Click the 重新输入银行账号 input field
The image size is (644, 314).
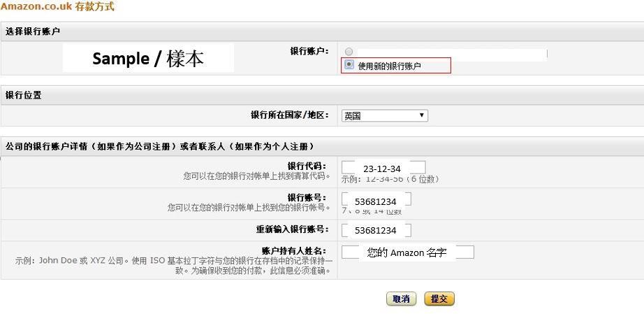(x=376, y=230)
